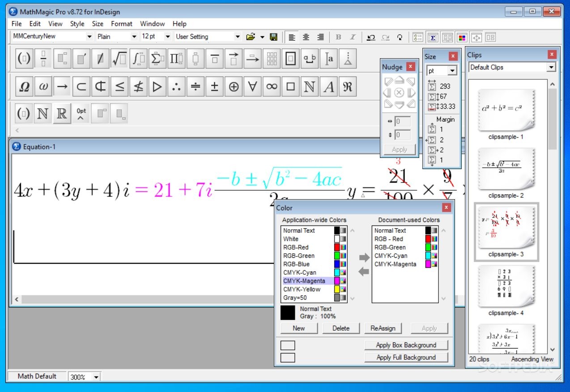This screenshot has width=570, height=392.
Task: Click the Delete color button
Action: [x=341, y=328]
